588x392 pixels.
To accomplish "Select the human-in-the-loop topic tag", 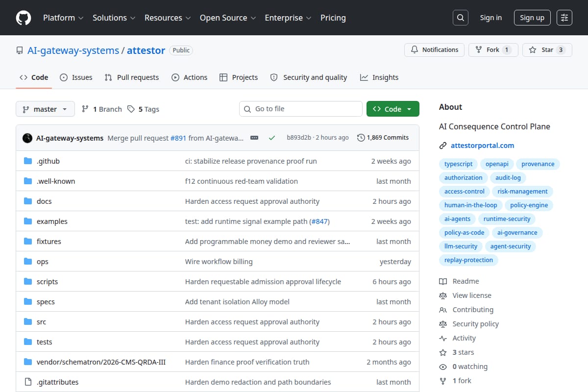I will [470, 205].
